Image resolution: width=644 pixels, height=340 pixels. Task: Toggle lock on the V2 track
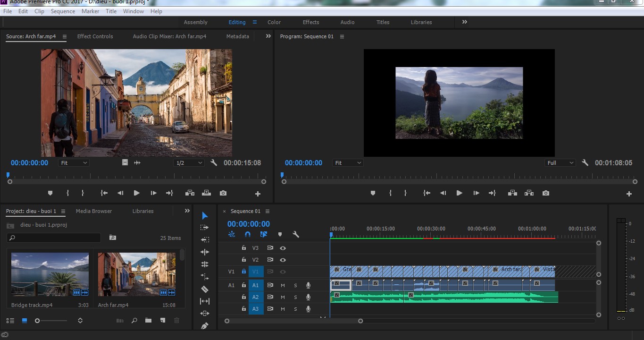(243, 260)
